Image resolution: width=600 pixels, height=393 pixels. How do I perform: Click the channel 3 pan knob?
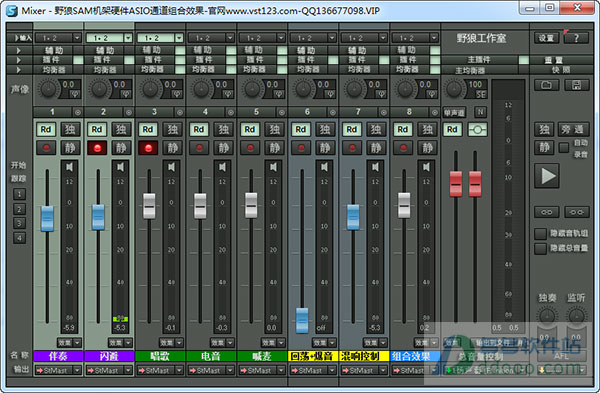point(150,89)
